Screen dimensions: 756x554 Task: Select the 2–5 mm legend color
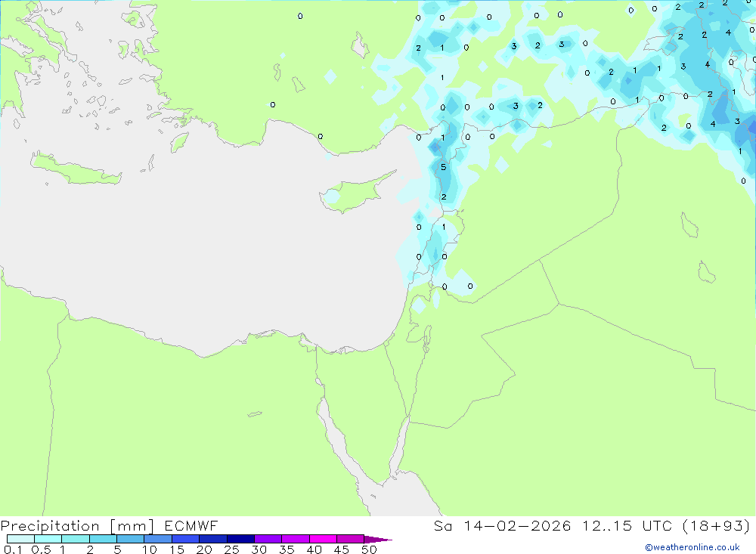coord(103,539)
